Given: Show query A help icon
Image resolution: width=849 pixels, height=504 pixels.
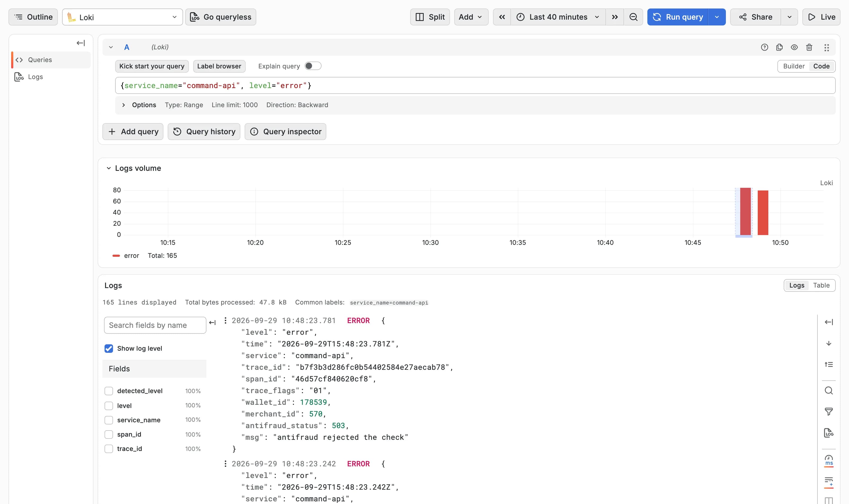Looking at the screenshot, I should [764, 47].
